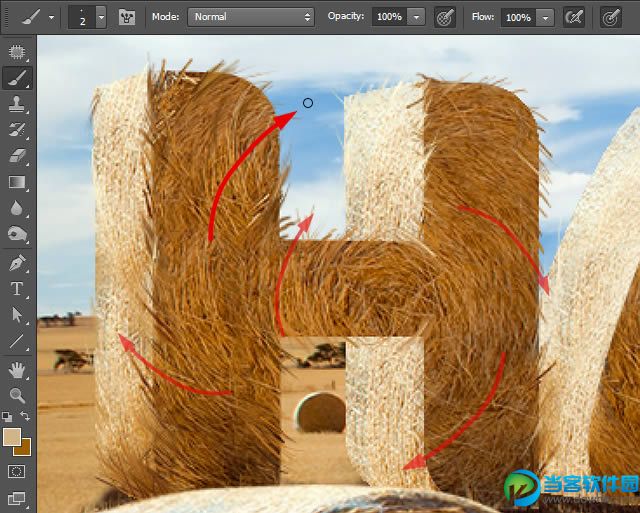Reset default foreground and background colors

pyautogui.click(x=7, y=417)
